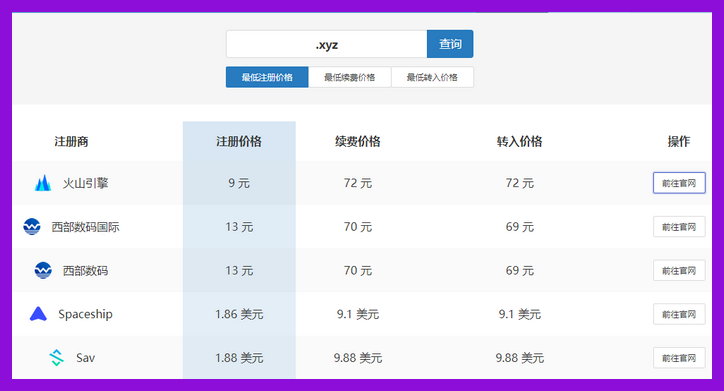Click the 西部数码 logo icon
The width and height of the screenshot is (724, 391).
point(43,271)
